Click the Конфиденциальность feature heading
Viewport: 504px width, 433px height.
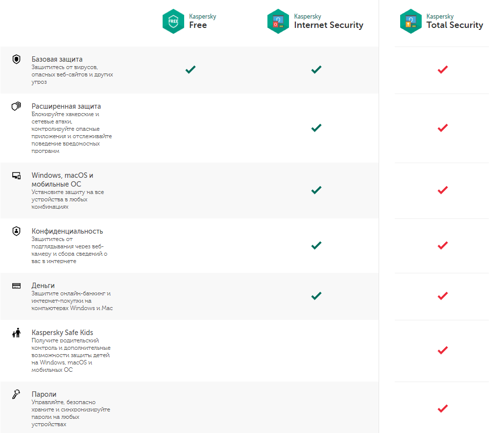(x=67, y=231)
